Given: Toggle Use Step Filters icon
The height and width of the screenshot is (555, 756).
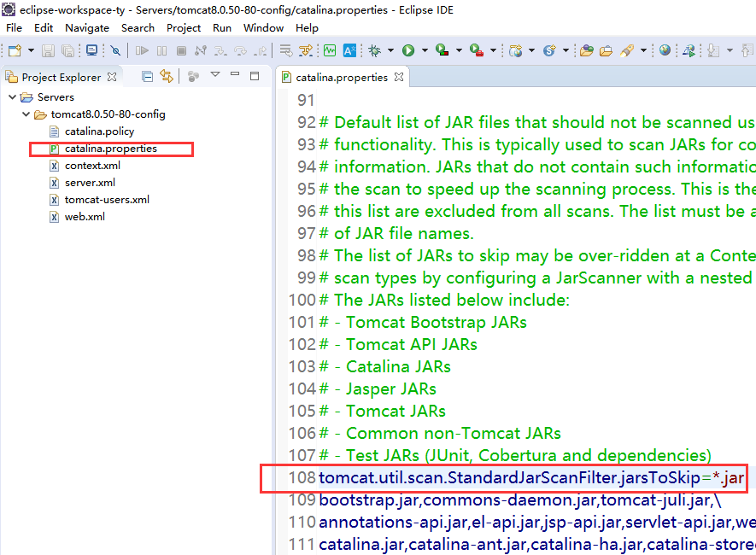Looking at the screenshot, I should click(306, 50).
